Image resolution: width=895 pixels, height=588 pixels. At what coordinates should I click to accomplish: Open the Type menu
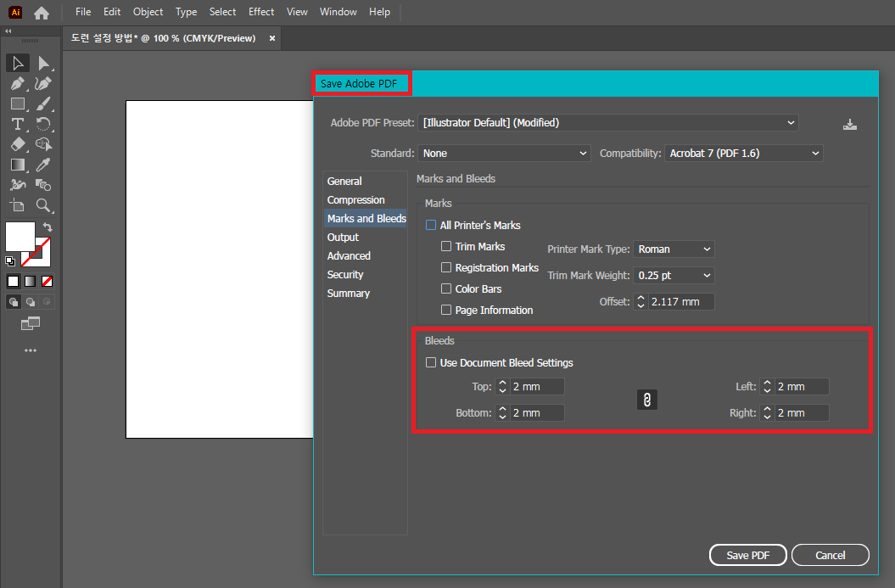(x=186, y=12)
